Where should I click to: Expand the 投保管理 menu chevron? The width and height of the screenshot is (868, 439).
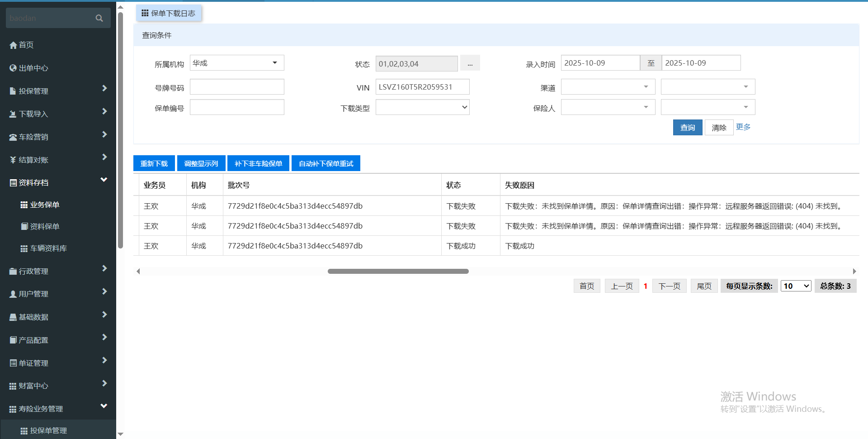tap(104, 88)
